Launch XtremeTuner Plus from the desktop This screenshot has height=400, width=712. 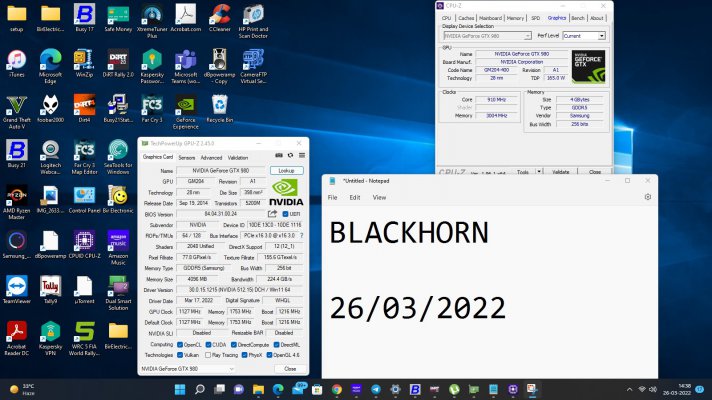(x=152, y=21)
